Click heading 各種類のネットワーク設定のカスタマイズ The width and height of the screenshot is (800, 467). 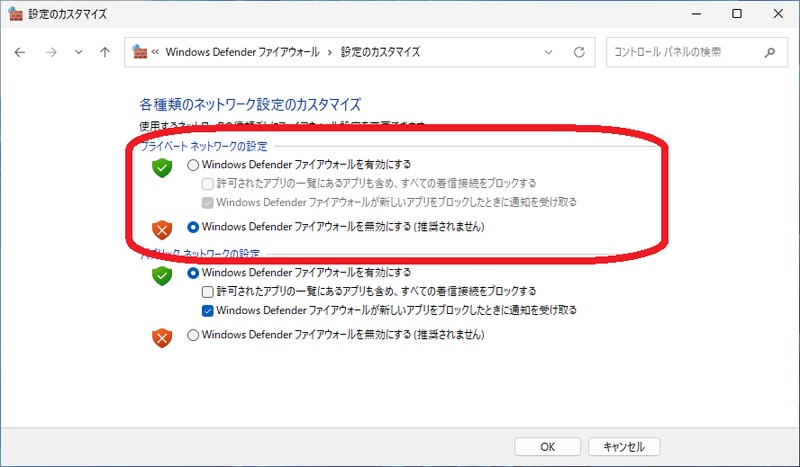(250, 105)
